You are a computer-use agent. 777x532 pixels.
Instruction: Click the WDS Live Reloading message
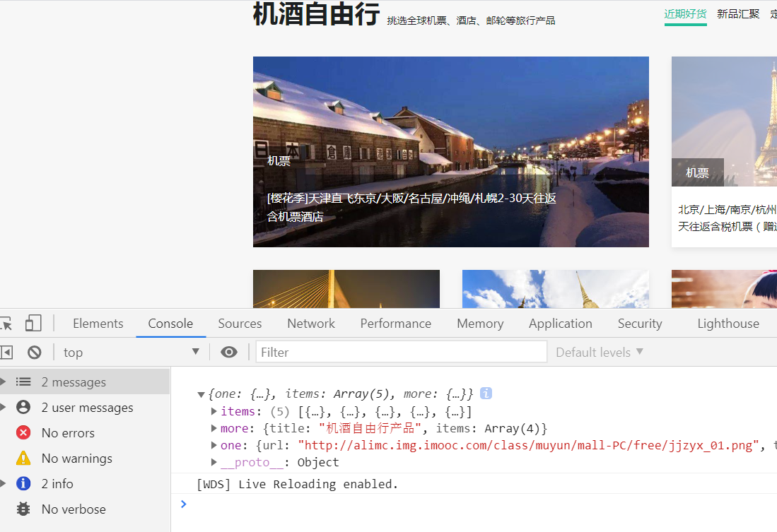coord(298,484)
